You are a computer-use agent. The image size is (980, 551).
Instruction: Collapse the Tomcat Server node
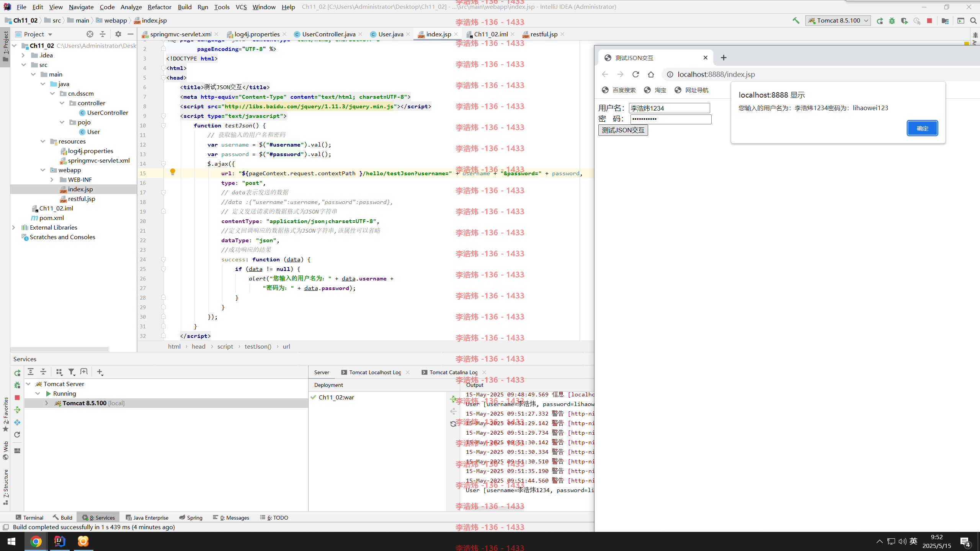pos(28,384)
